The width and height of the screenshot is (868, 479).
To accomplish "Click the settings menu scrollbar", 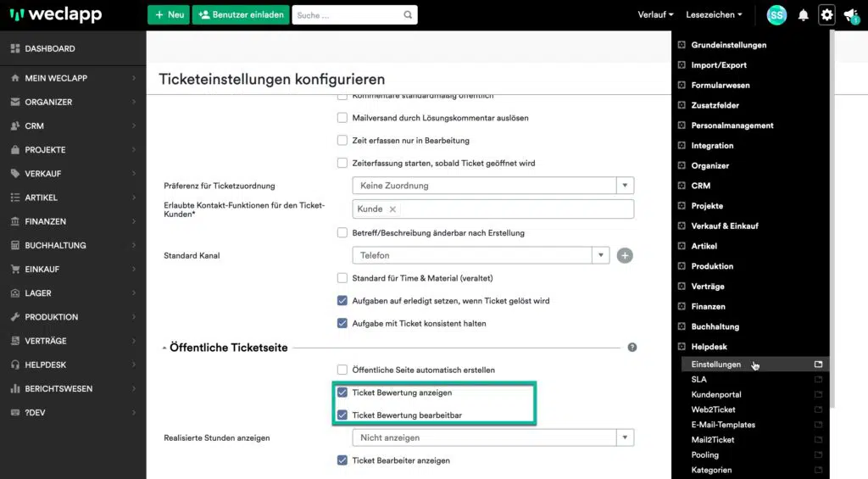I will [x=832, y=212].
